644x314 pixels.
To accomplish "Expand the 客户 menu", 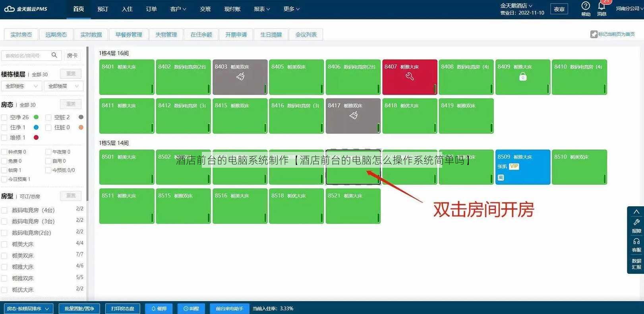I will [178, 9].
